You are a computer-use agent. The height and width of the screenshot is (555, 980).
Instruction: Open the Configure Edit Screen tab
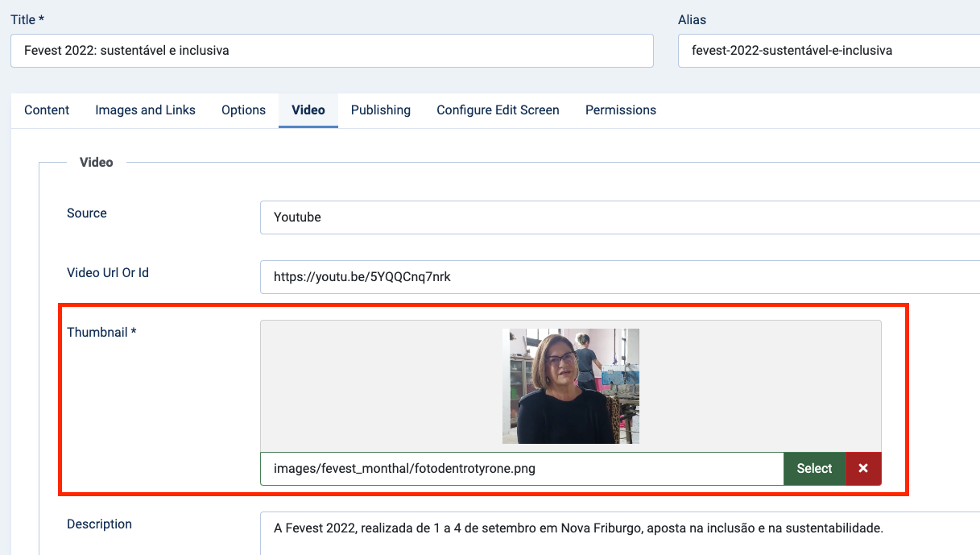coord(498,110)
